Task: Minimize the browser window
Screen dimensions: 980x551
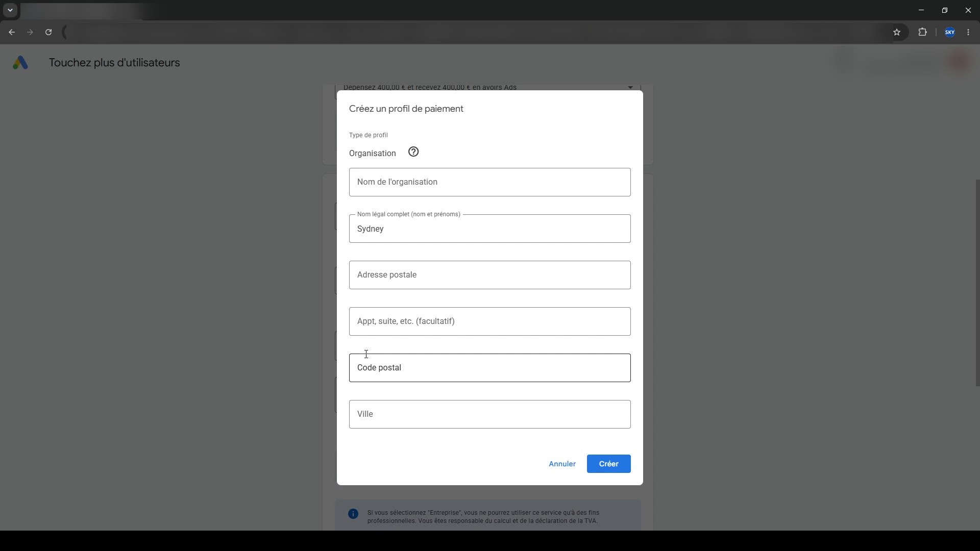Action: coord(921,10)
